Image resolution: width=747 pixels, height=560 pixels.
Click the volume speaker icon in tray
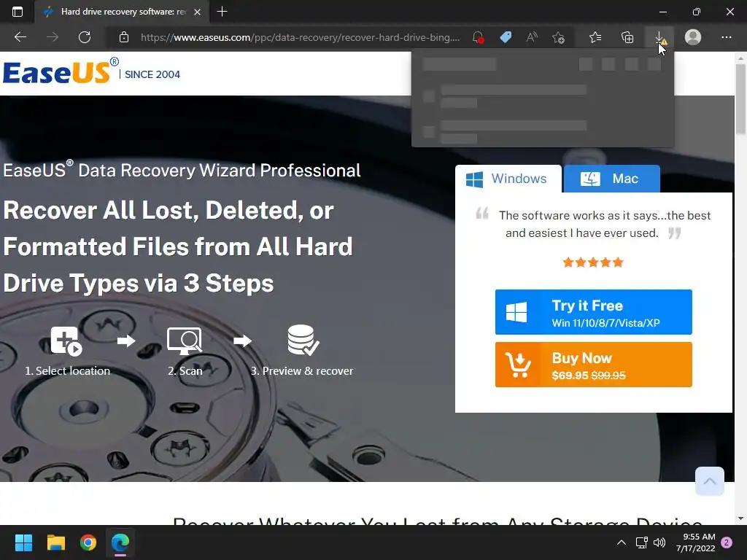coord(659,542)
